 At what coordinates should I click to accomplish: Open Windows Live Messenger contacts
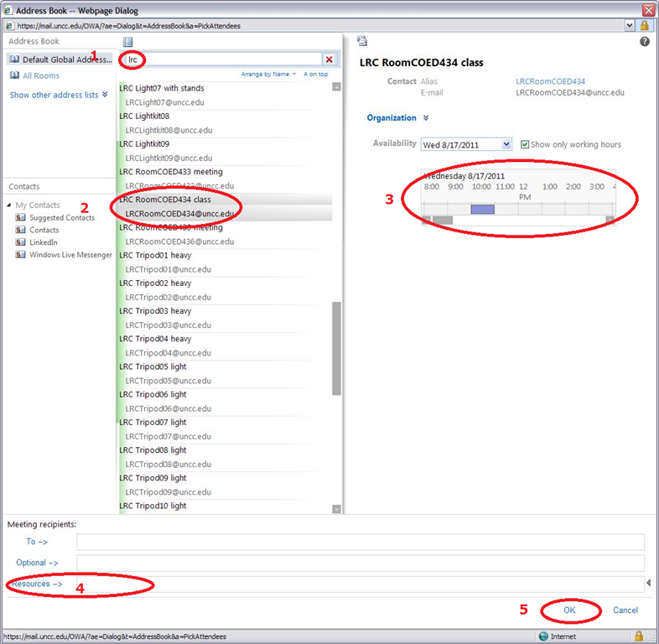pyautogui.click(x=70, y=255)
